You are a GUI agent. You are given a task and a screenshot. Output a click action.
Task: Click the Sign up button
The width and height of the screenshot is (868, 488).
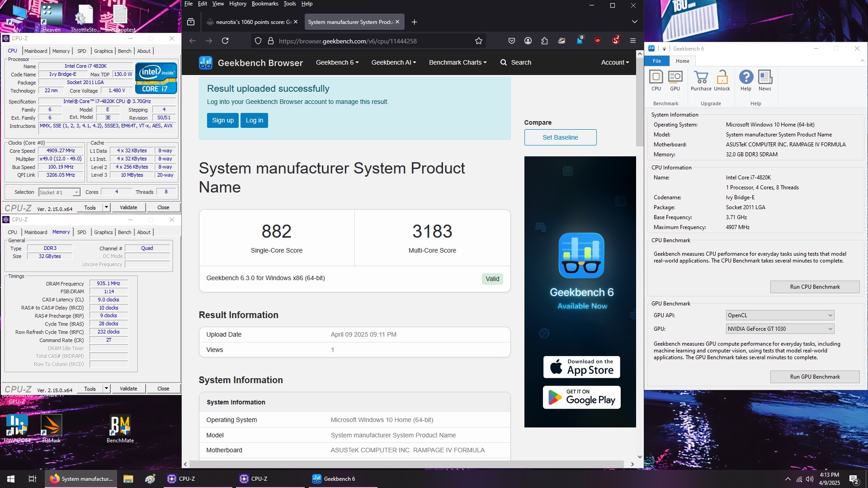(223, 120)
